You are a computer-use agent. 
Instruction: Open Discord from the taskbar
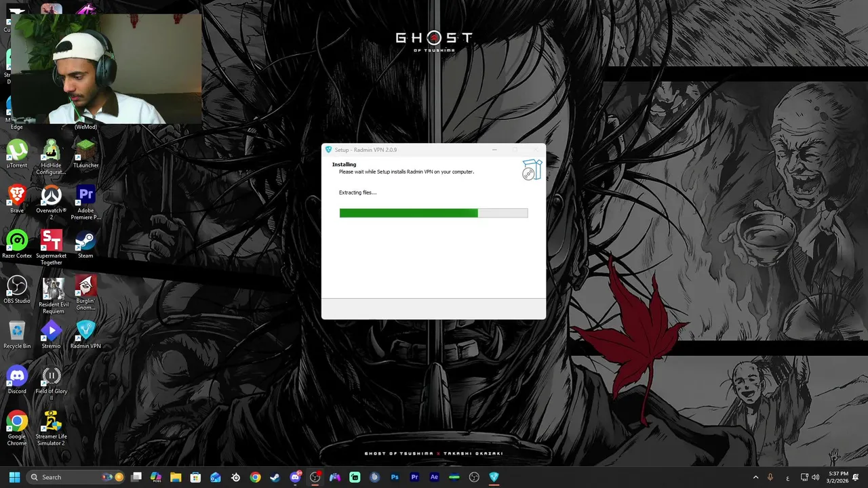coord(295,477)
